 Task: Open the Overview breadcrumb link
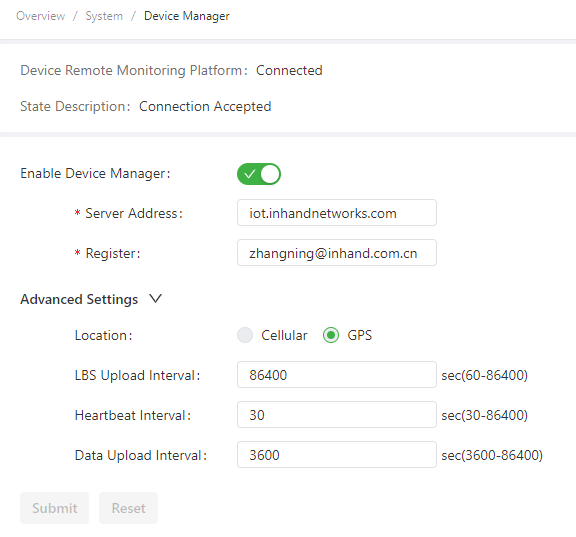click(40, 16)
